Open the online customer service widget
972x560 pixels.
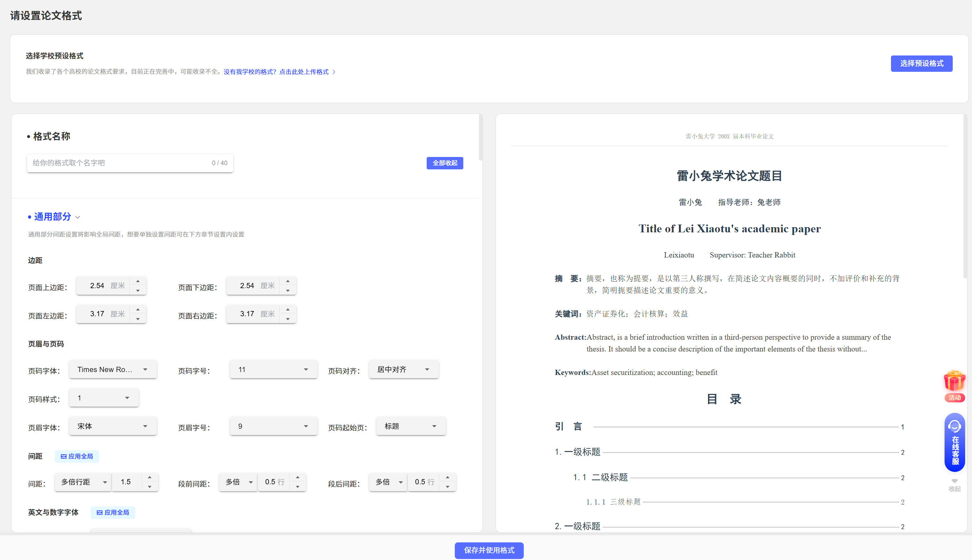[954, 442]
